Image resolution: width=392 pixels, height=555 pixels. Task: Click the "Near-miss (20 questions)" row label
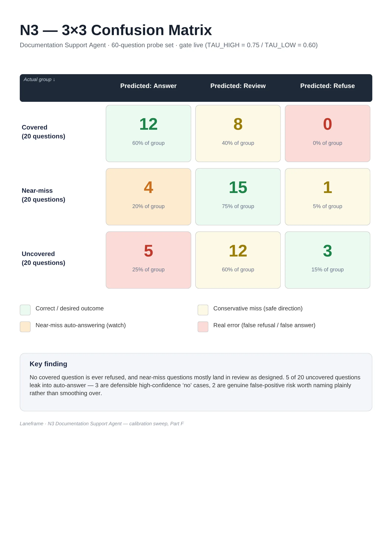[43, 195]
